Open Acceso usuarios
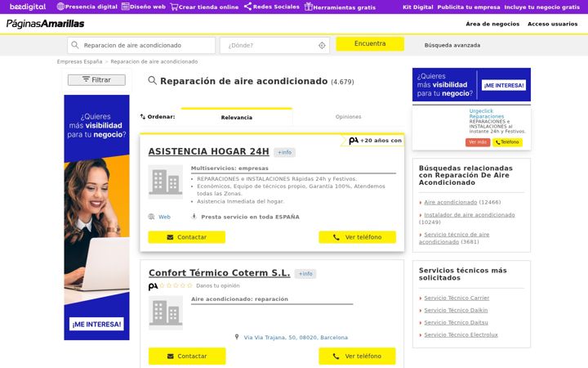This screenshot has width=588, height=368. [552, 24]
